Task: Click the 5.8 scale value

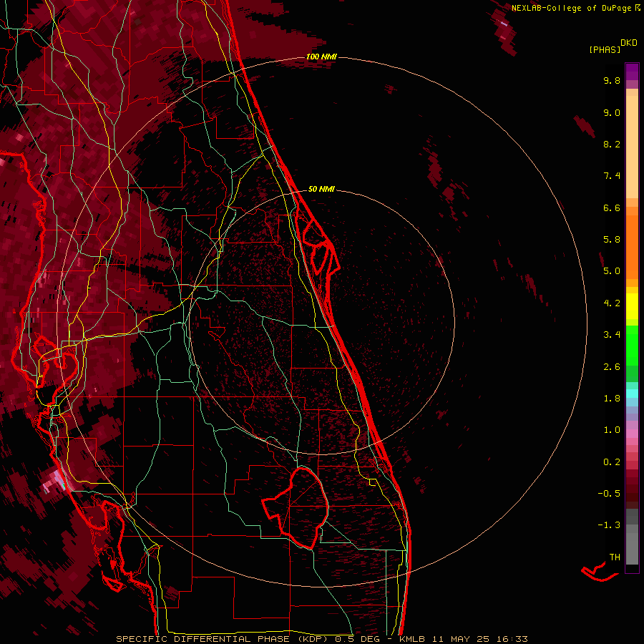Action: click(612, 240)
